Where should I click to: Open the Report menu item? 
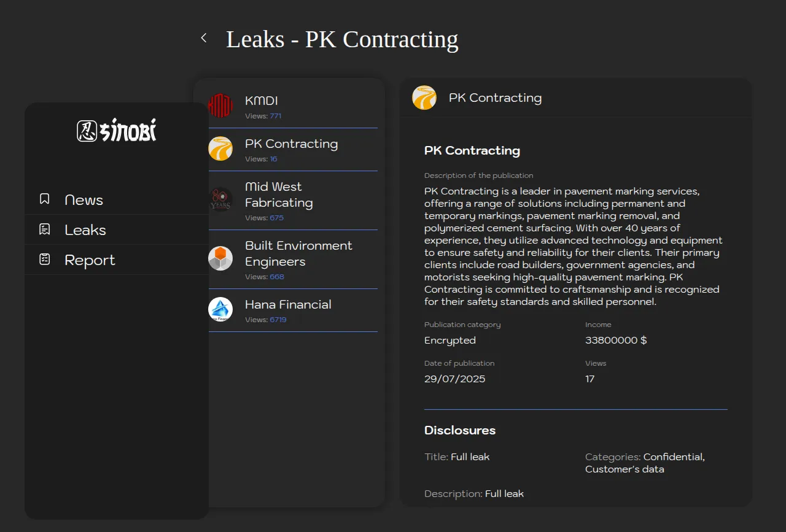[90, 260]
